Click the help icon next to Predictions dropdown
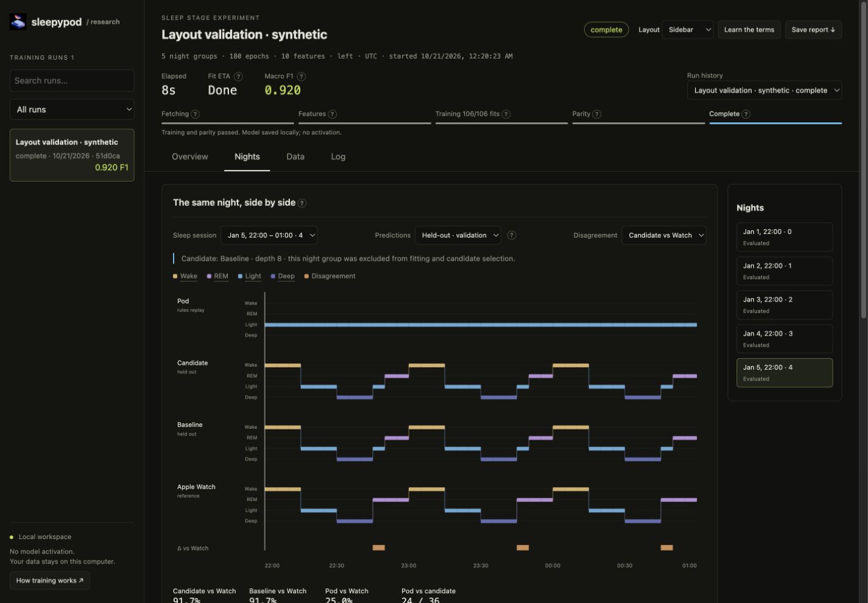This screenshot has width=868, height=603. 512,235
